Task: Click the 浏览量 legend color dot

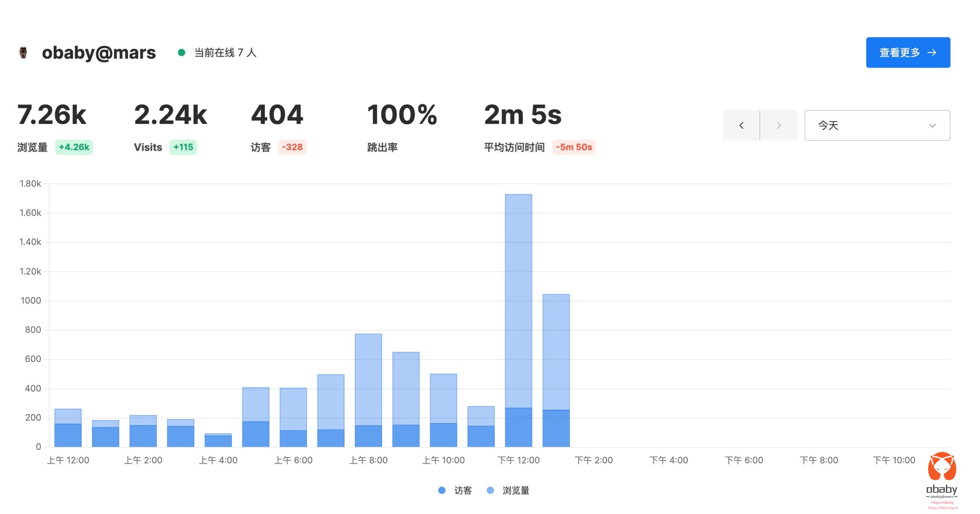Action: click(x=490, y=490)
